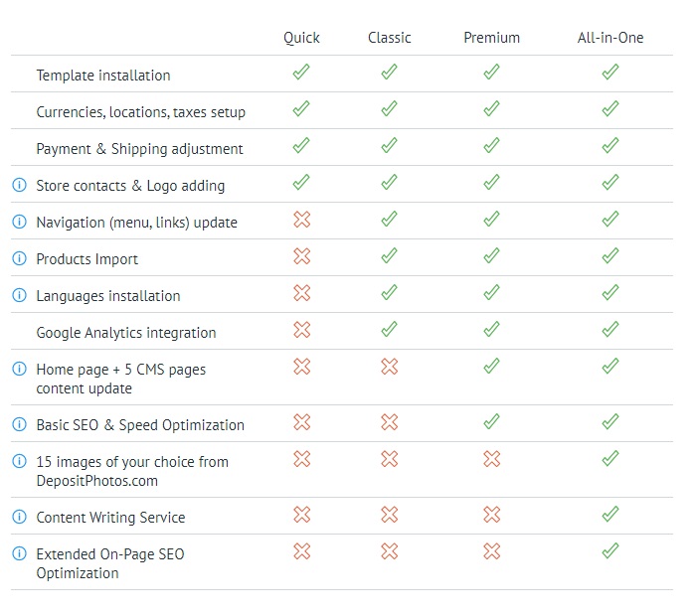Click All-in-One checkmark for Content Writing Service
Viewport: 696px width, 616px height.
609,515
